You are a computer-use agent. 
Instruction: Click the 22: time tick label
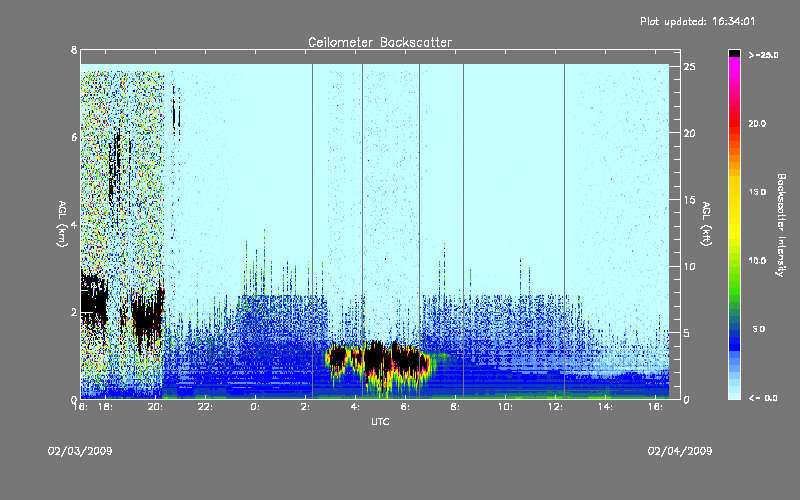(x=205, y=407)
